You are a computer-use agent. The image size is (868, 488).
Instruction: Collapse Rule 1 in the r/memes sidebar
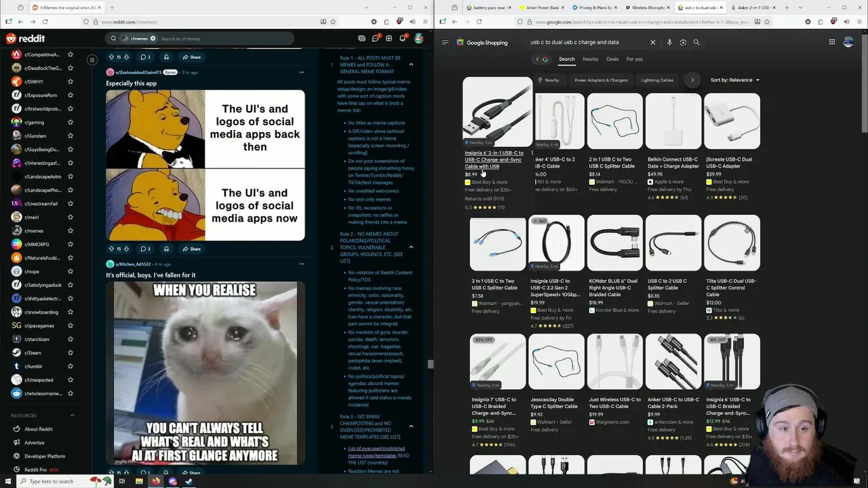point(411,64)
